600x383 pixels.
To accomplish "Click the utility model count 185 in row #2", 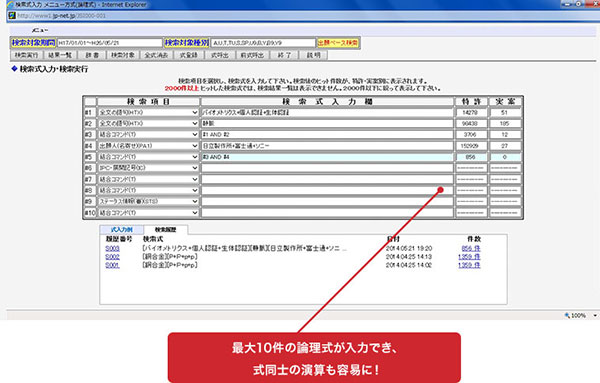I will click(505, 124).
